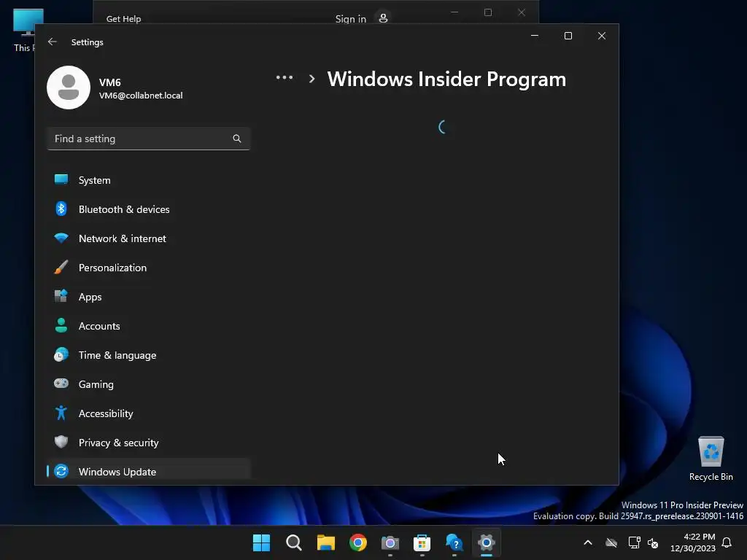Click the Windows Update sync icon
747x560 pixels.
click(61, 472)
